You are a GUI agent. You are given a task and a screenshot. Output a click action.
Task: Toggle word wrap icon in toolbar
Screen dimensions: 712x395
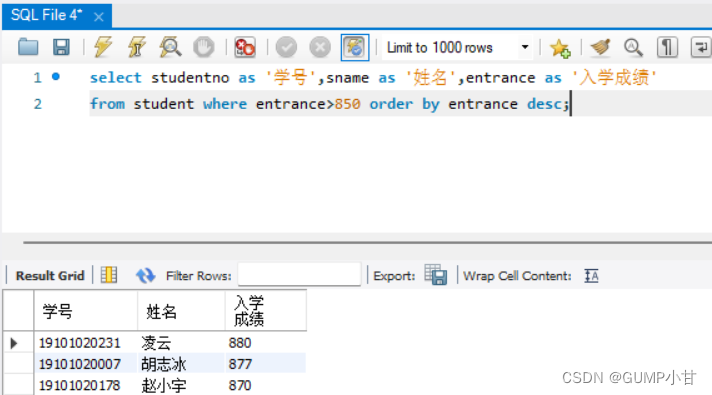coord(701,47)
